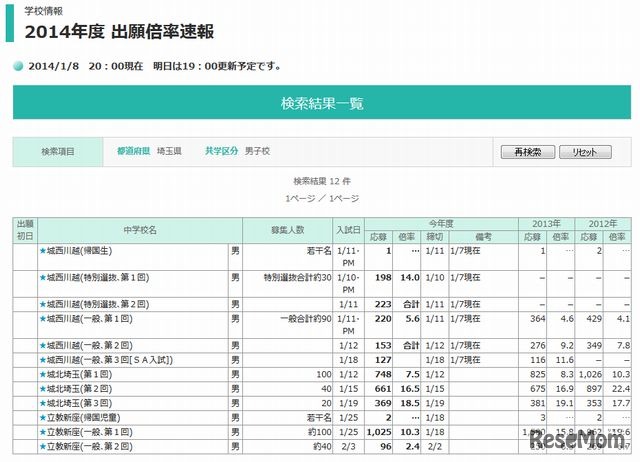Open 城西川越(特別選抜､第１回) link
640x462 pixels.
pyautogui.click(x=98, y=278)
